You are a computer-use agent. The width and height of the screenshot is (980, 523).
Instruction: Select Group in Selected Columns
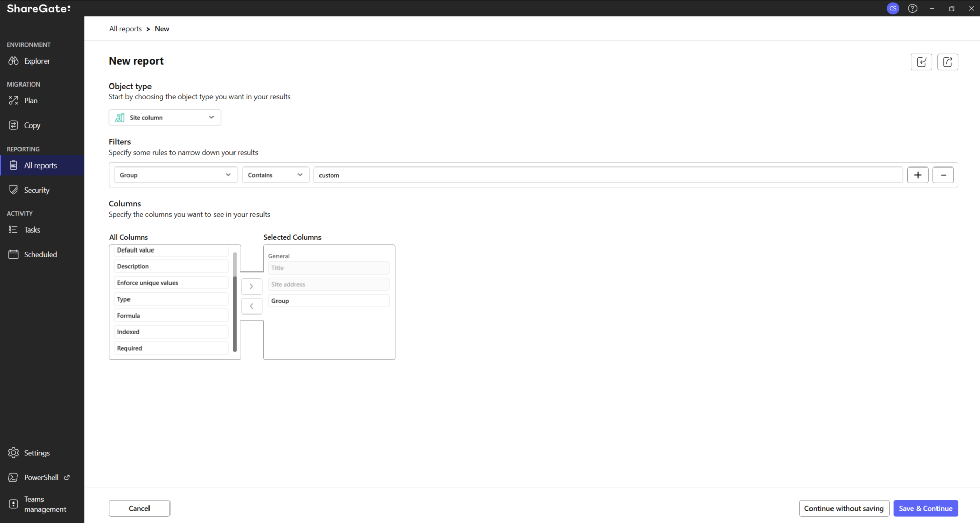point(329,301)
